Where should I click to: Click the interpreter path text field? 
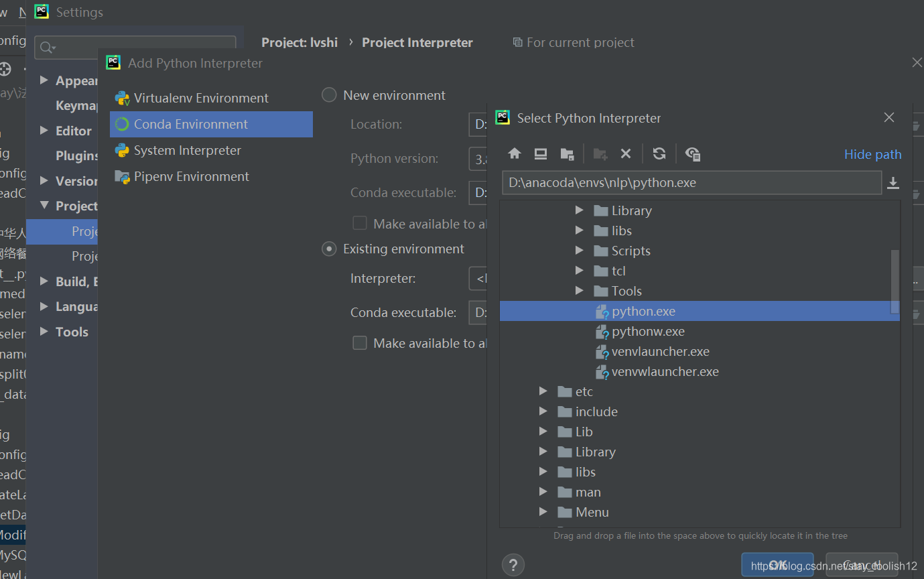691,183
